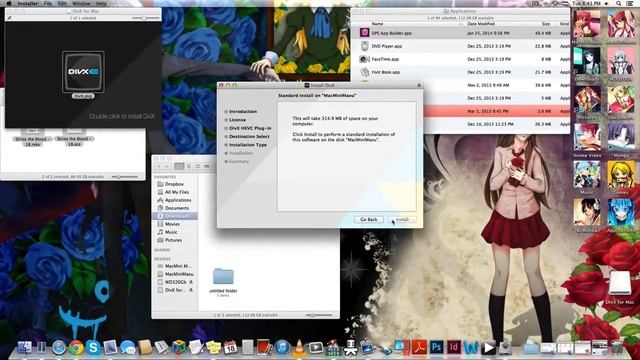This screenshot has width=640, height=360.
Task: Open Trash in the dock
Action: [617, 347]
